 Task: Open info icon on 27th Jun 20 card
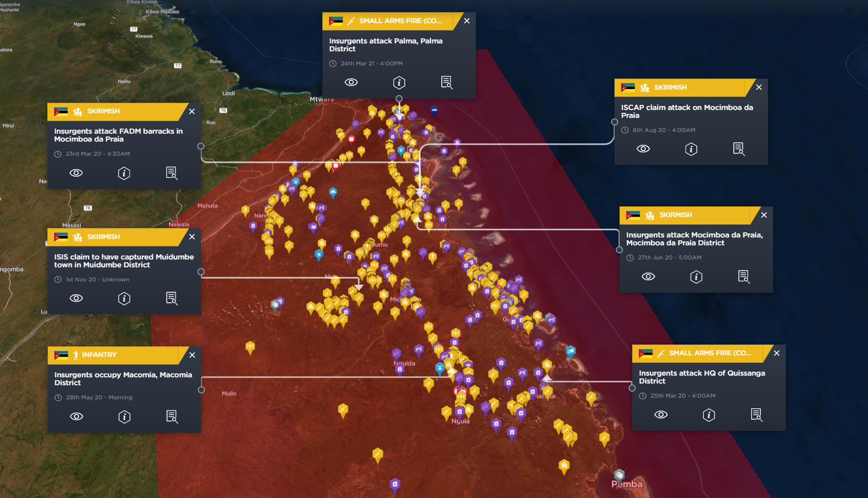[696, 276]
